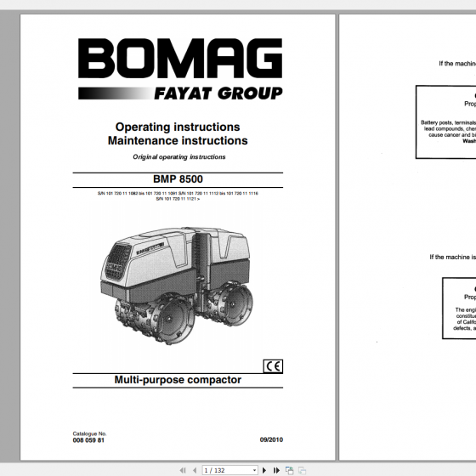
Task: Click the CE mark symbol
Action: tap(273, 366)
